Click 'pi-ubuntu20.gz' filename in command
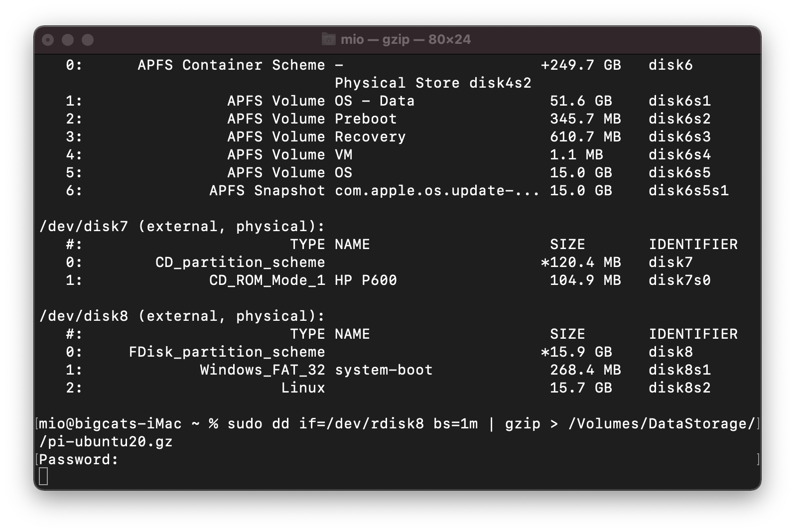795x532 pixels. (110, 441)
